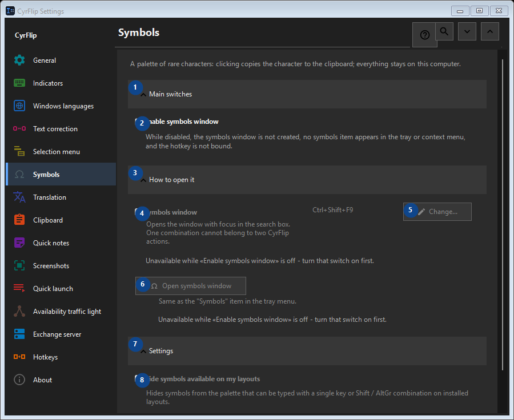Click the Text correction icon in sidebar

click(19, 129)
